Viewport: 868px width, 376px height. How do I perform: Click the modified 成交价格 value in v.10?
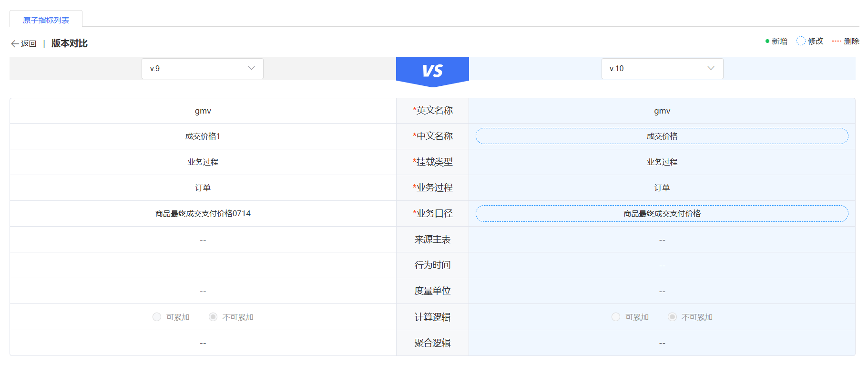[x=662, y=136]
